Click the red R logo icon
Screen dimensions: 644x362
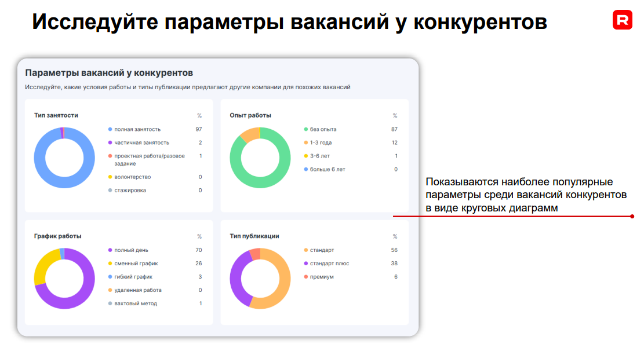click(x=622, y=20)
